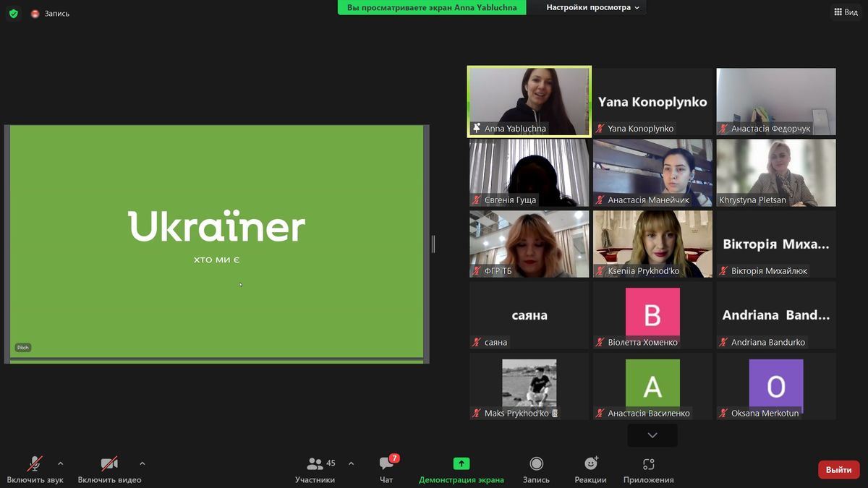Image resolution: width=868 pixels, height=488 pixels.
Task: Toggle microphone with Включить звук
Action: [35, 470]
